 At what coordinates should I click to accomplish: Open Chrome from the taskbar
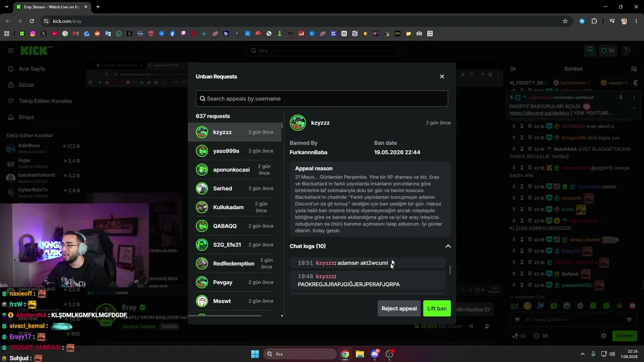(x=345, y=354)
